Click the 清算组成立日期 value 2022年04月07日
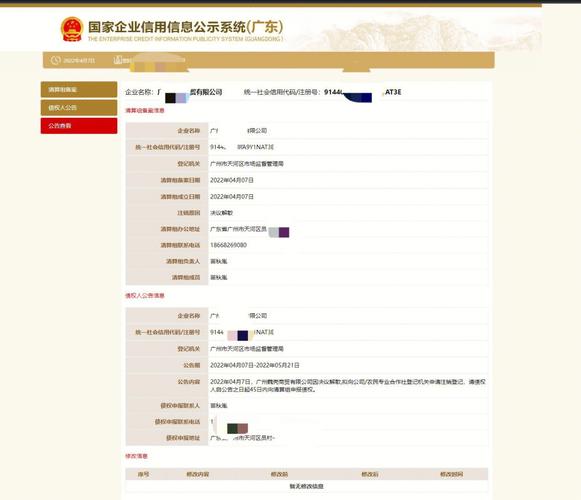Viewport: 581px width, 500px height. click(x=232, y=196)
